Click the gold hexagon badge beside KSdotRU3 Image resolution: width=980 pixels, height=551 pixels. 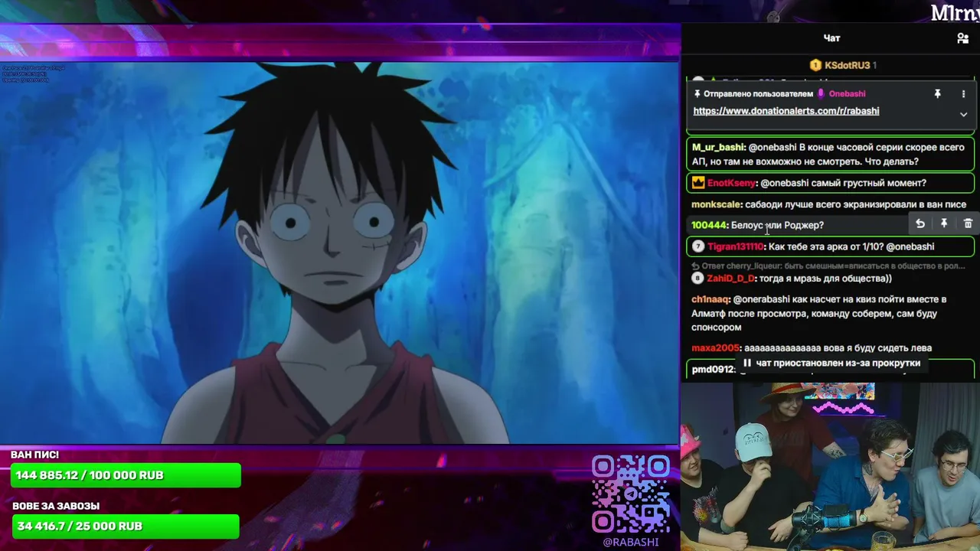[x=815, y=65]
